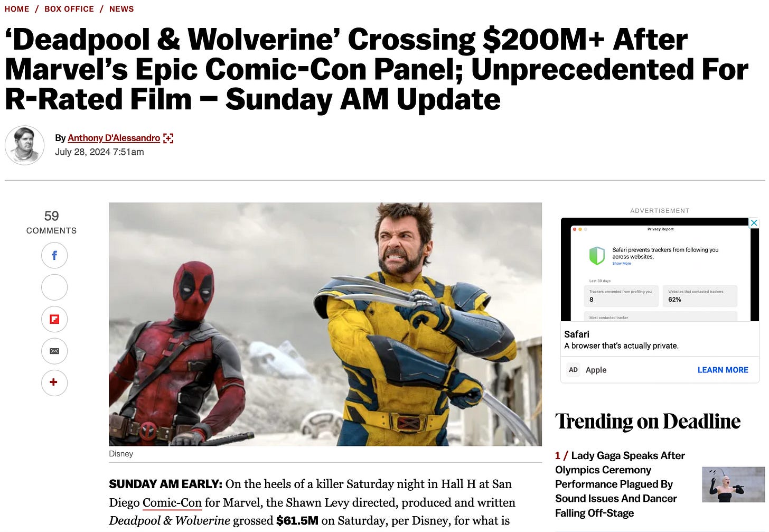Open the Lady Gaga trending story headline

620,484
